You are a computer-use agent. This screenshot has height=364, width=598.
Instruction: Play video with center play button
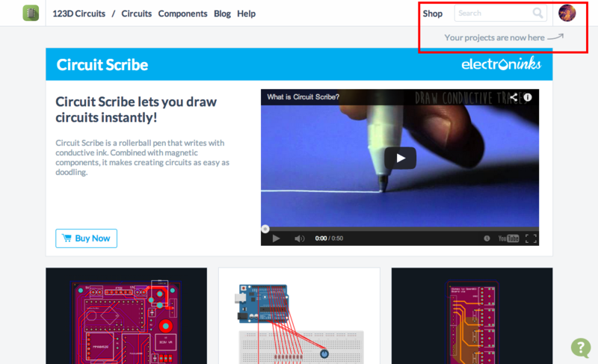click(x=400, y=158)
